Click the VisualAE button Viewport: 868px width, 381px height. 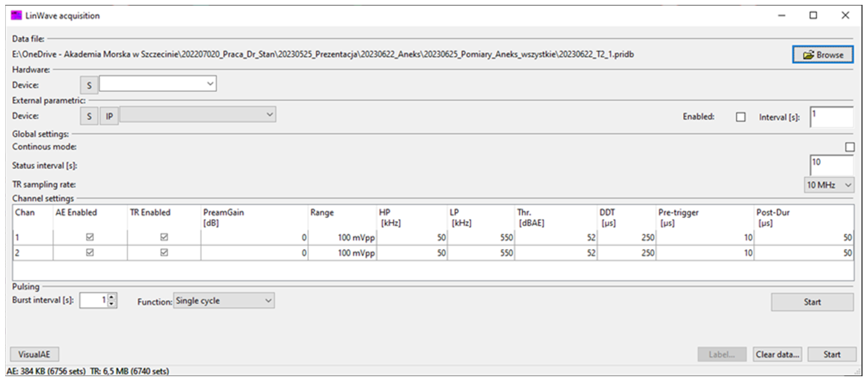click(34, 354)
